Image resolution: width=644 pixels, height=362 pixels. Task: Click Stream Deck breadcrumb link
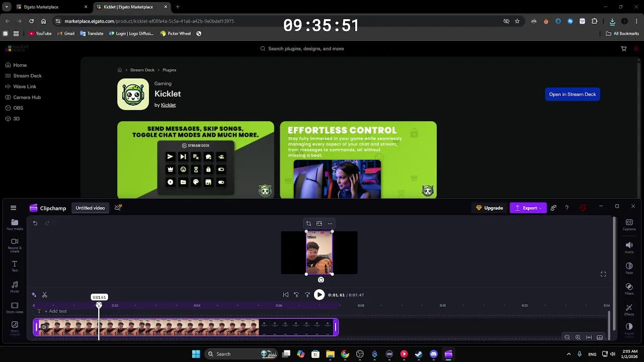pos(142,70)
